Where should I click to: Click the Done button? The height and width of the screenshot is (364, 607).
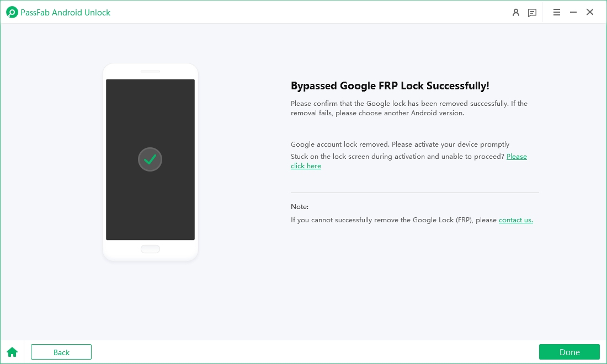tap(569, 352)
